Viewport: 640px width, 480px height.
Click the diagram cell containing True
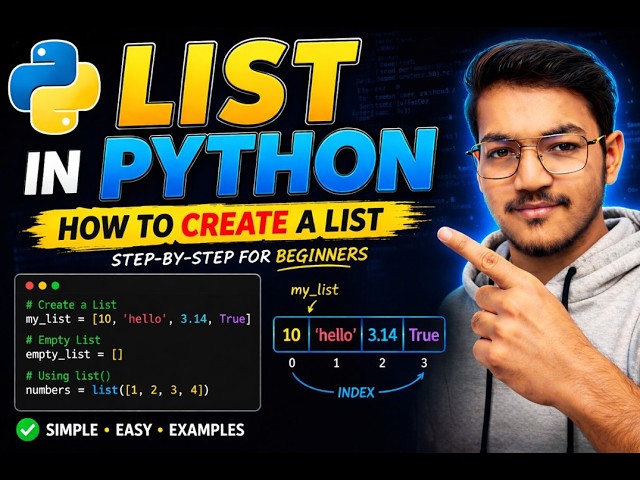[424, 335]
